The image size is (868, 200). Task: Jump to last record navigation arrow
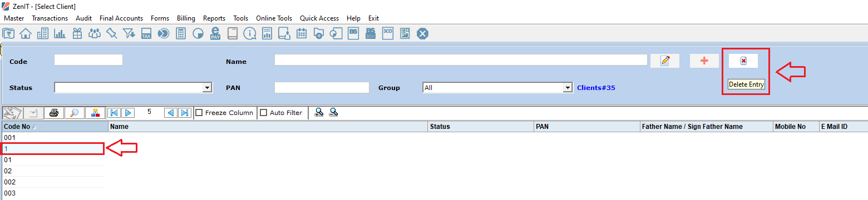185,113
